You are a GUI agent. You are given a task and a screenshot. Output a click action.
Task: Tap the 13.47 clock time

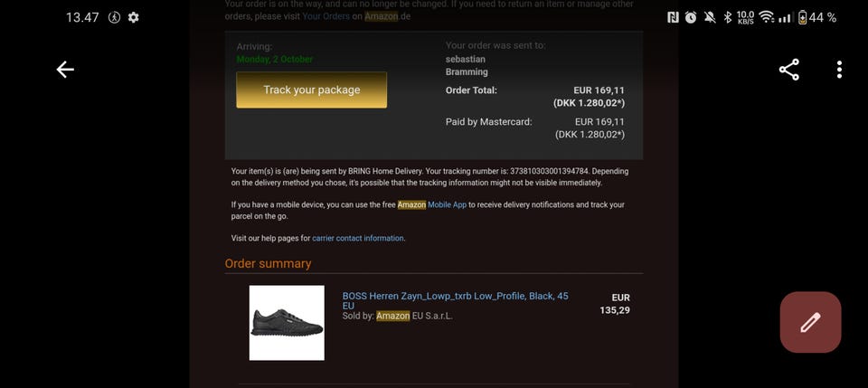82,17
